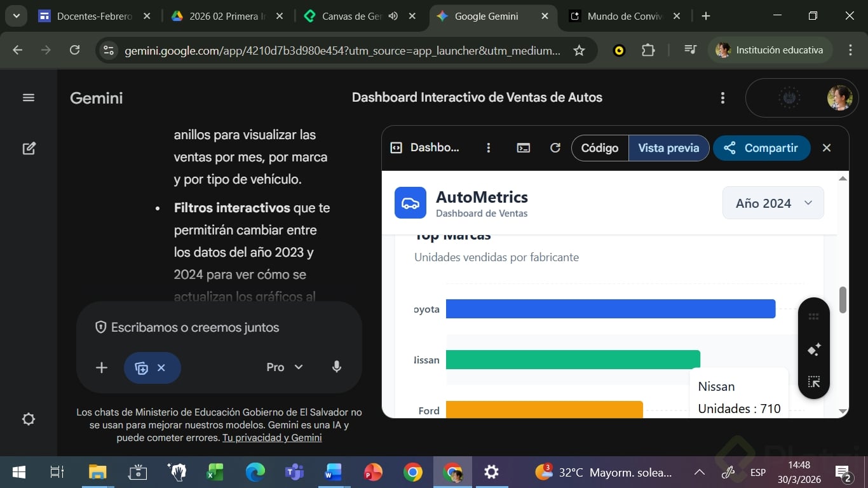Viewport: 868px width, 488px height.
Task: Expand the Chrome tab search dropdown
Action: click(16, 17)
